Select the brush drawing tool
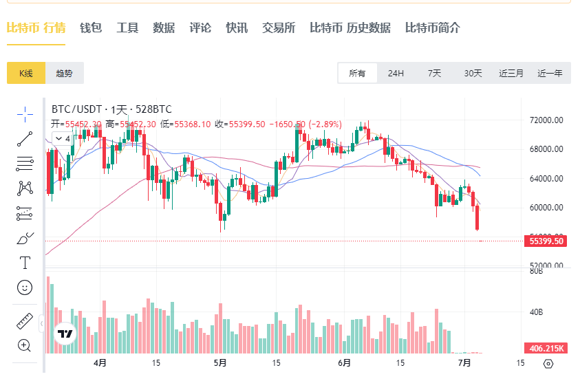This screenshot has width=580, height=392. (x=25, y=239)
